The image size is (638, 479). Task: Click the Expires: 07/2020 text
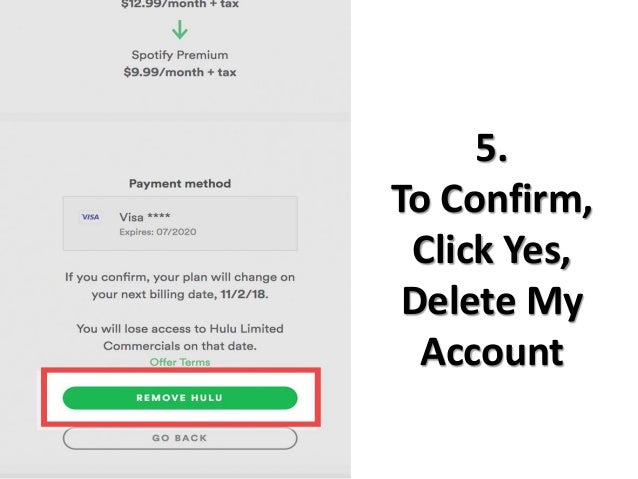tap(158, 232)
